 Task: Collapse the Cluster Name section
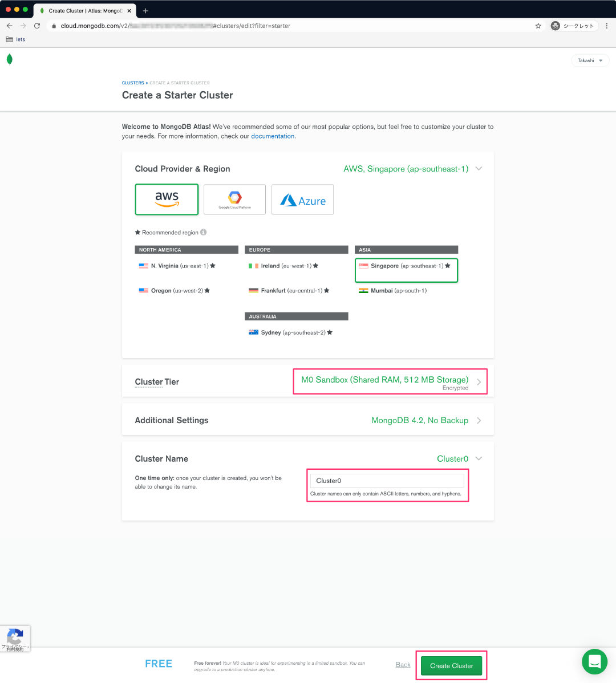pyautogui.click(x=479, y=459)
